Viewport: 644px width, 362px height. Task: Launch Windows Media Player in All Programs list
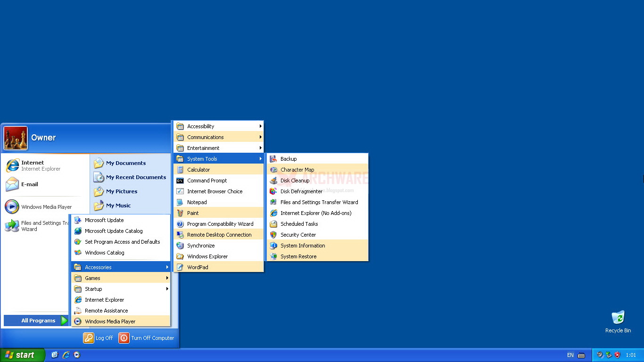(121, 321)
